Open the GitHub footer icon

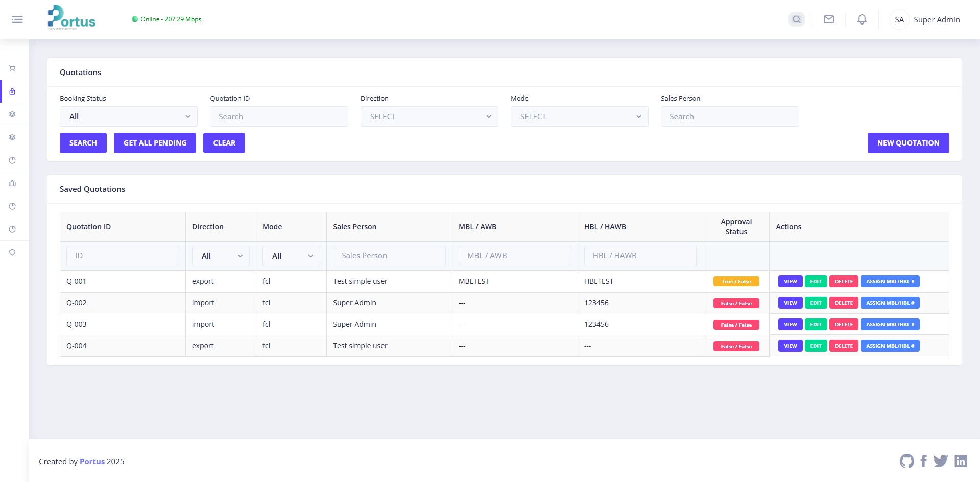tap(906, 461)
